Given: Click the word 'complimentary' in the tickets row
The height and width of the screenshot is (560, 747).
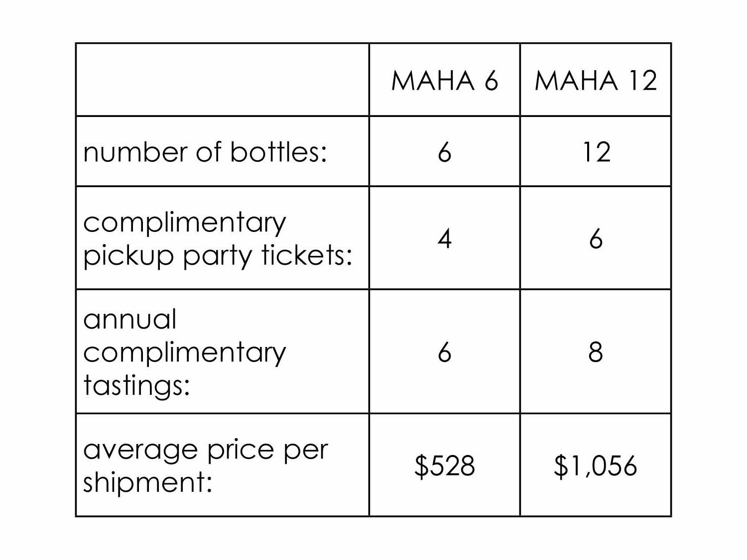Looking at the screenshot, I should pos(185,223).
